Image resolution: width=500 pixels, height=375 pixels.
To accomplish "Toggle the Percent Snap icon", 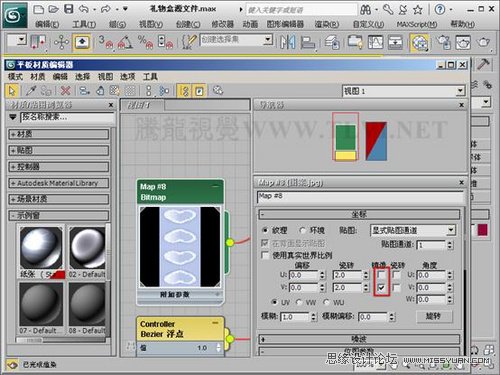I will 145,42.
